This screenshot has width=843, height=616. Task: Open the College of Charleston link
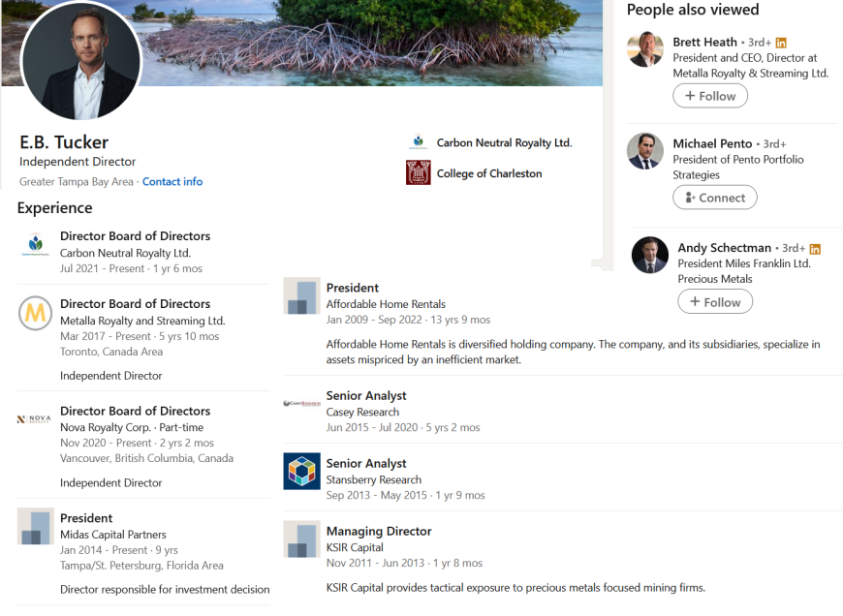pyautogui.click(x=489, y=173)
